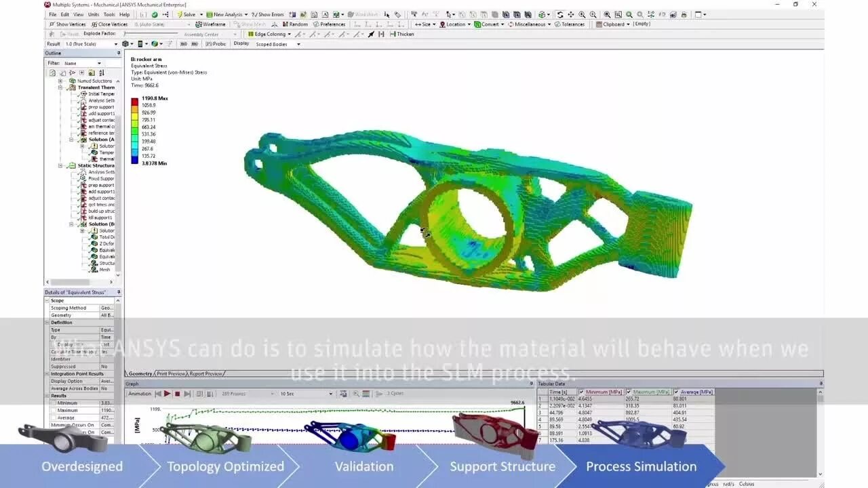
Task: Toggle the Average [MPa] column checkbox
Action: tap(676, 392)
